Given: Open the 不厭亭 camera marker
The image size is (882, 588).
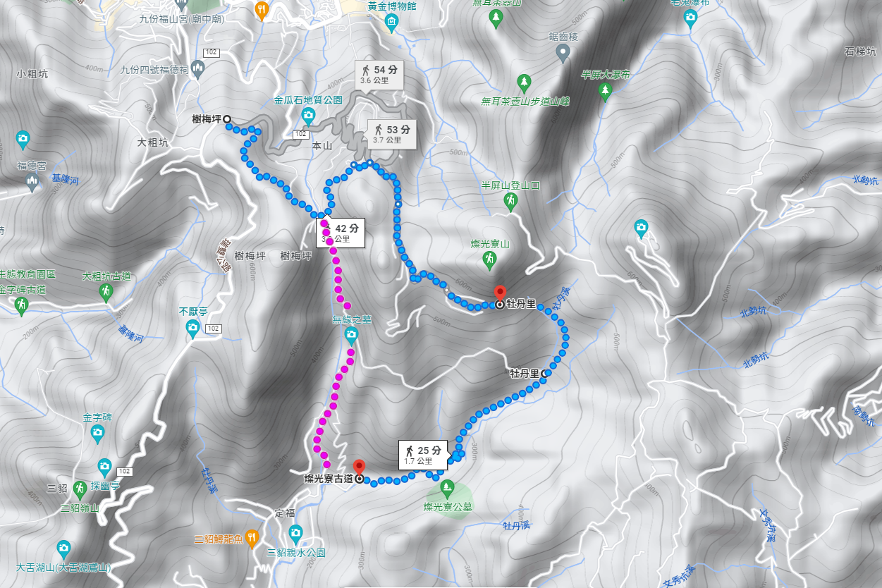Looking at the screenshot, I should [x=192, y=327].
